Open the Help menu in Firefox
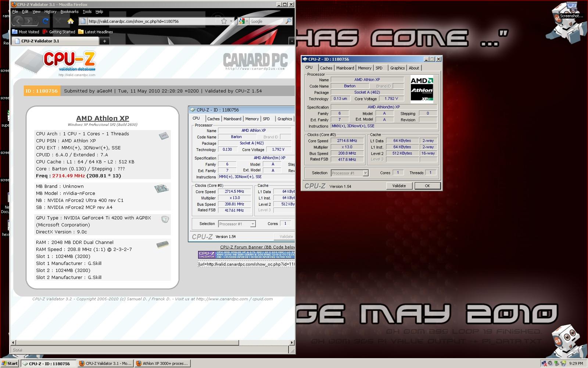This screenshot has height=368, width=588. (x=99, y=12)
